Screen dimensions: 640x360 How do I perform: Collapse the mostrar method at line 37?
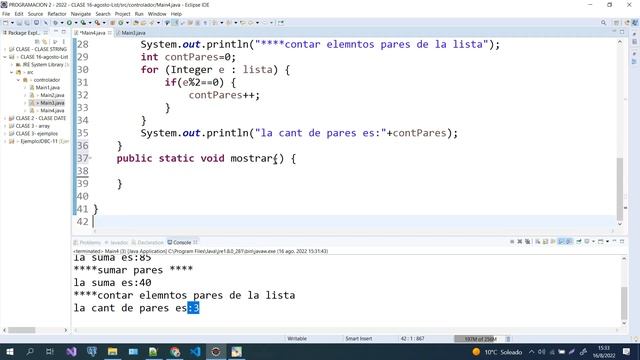coord(91,158)
